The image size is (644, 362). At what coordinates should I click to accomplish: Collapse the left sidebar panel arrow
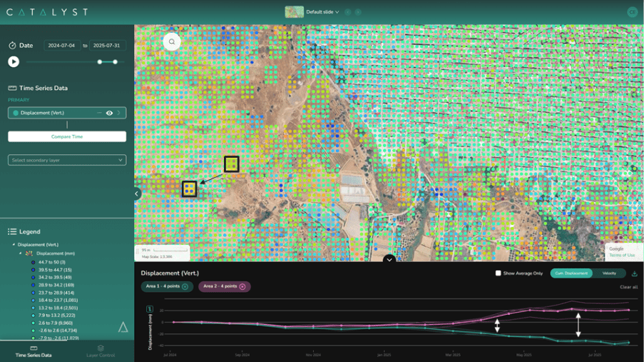137,193
